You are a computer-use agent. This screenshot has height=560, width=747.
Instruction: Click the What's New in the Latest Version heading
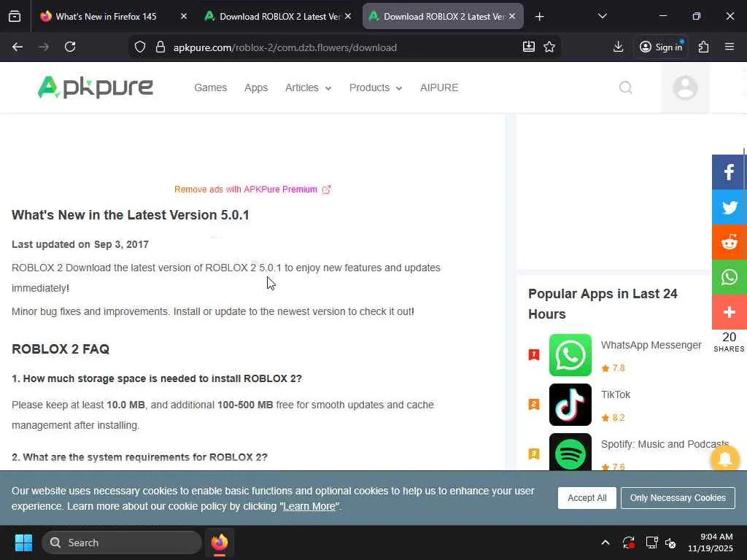coord(131,215)
